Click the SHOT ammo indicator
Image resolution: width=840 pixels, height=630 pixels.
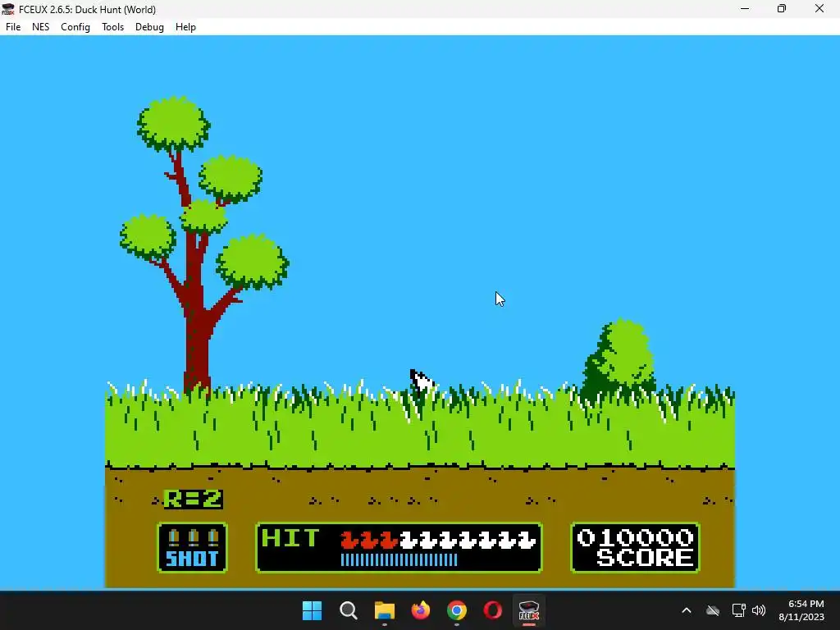click(x=192, y=547)
